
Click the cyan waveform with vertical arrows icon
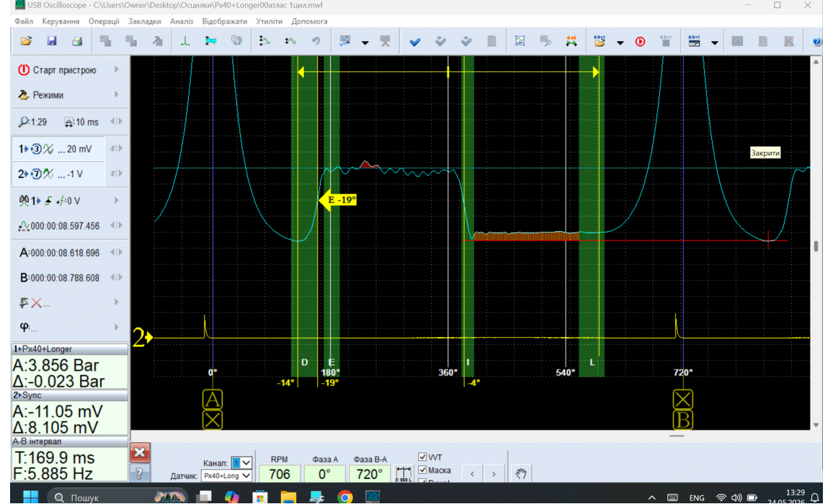click(x=211, y=41)
